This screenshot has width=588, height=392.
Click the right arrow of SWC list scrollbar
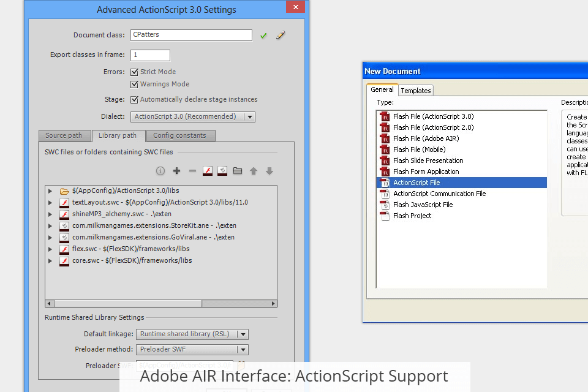pyautogui.click(x=273, y=303)
